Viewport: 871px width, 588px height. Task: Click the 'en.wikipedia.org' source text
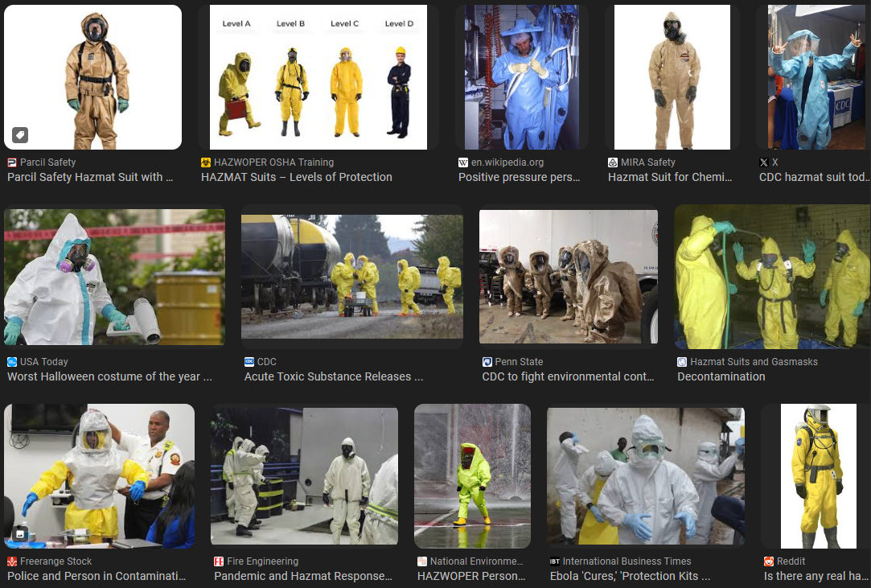[x=507, y=162]
